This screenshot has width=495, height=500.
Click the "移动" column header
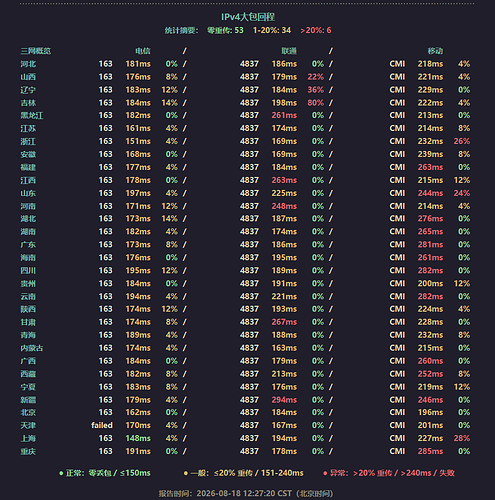(x=435, y=51)
